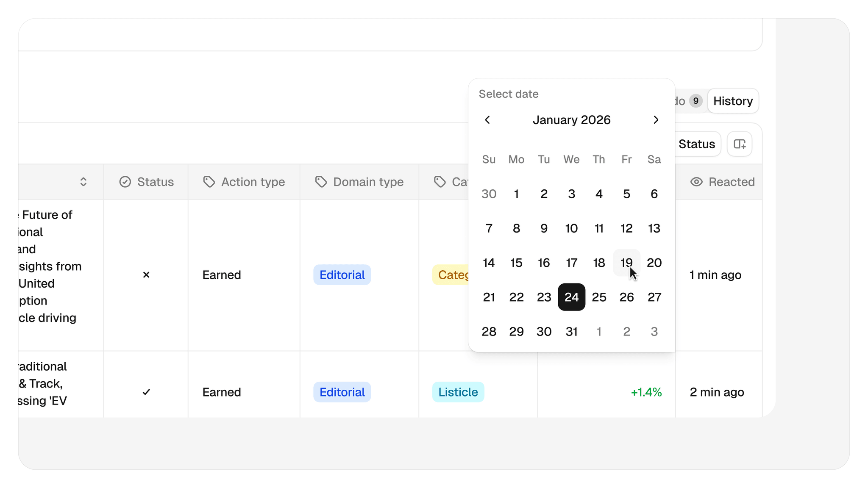Click the blue Editorial tag in first row
Image resolution: width=868 pixels, height=488 pixels.
pos(342,275)
